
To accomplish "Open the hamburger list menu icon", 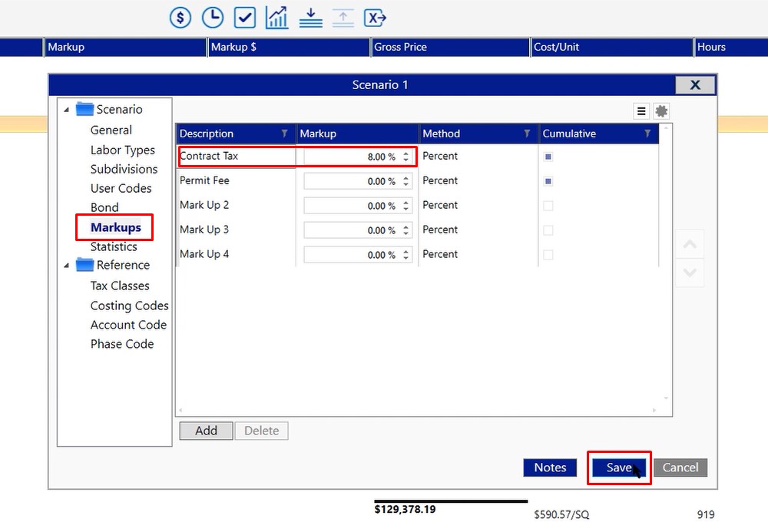I will click(641, 111).
